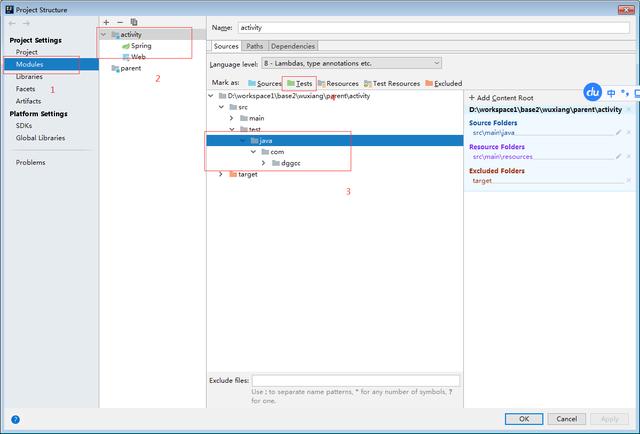
Task: Click the Cancel button
Action: tap(566, 419)
